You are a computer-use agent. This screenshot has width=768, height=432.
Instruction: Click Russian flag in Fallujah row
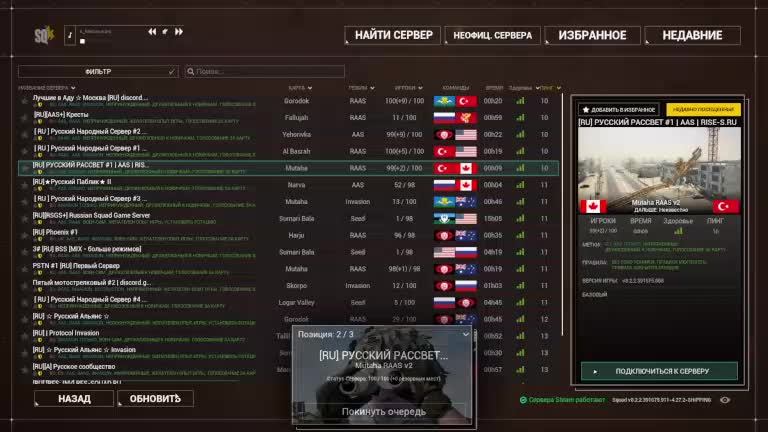(444, 118)
